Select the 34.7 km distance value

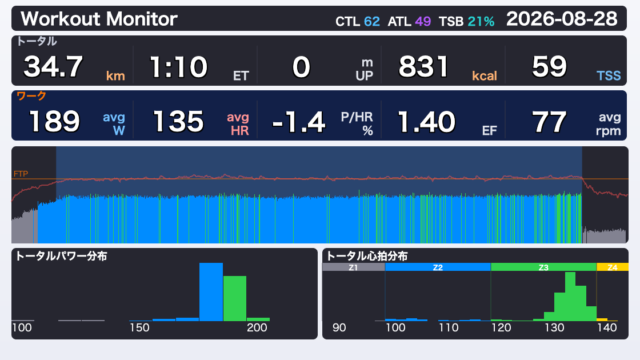(73, 67)
